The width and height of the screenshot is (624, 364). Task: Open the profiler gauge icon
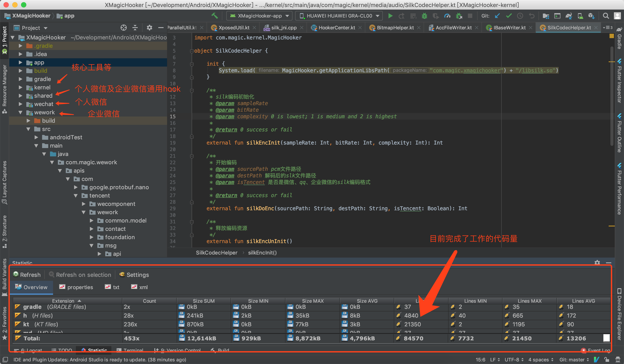pos(447,16)
